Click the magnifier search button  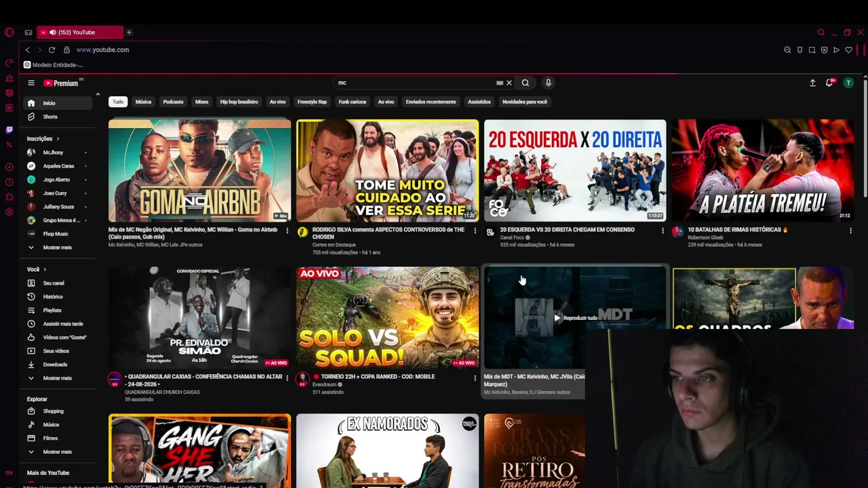(x=526, y=83)
